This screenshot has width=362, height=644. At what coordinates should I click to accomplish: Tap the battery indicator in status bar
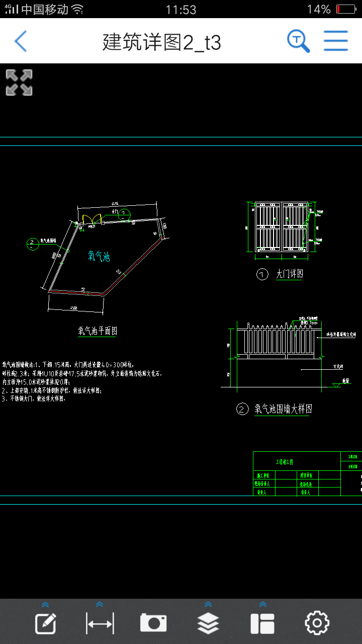coord(346,9)
